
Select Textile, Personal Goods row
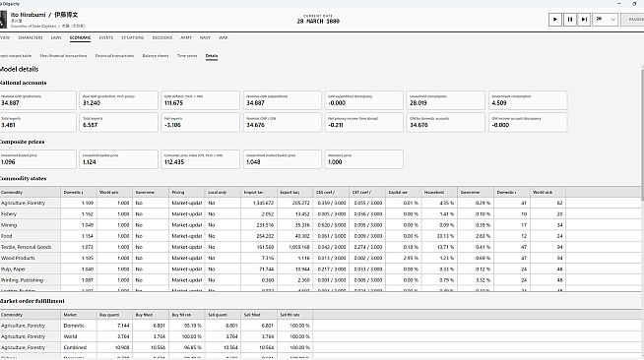click(320, 247)
